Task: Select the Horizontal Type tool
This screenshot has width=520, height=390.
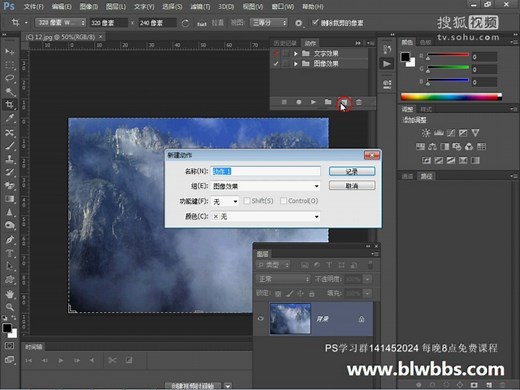Action: (9, 253)
